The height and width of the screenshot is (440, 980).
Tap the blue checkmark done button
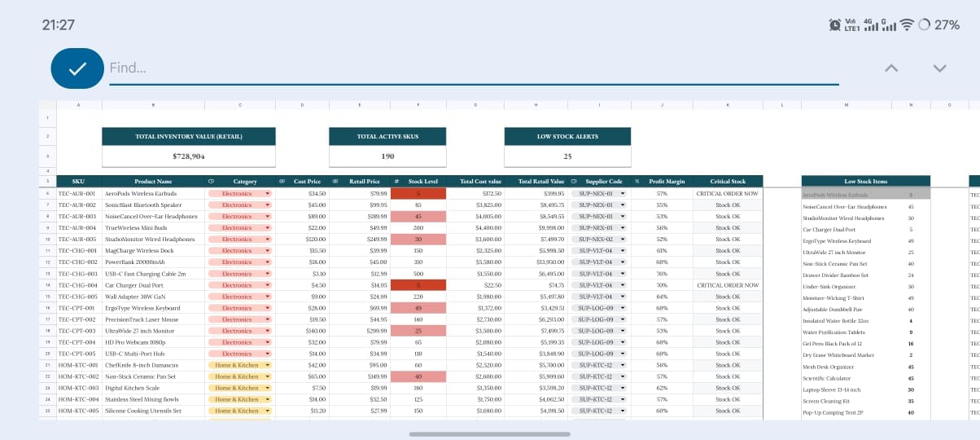point(77,68)
